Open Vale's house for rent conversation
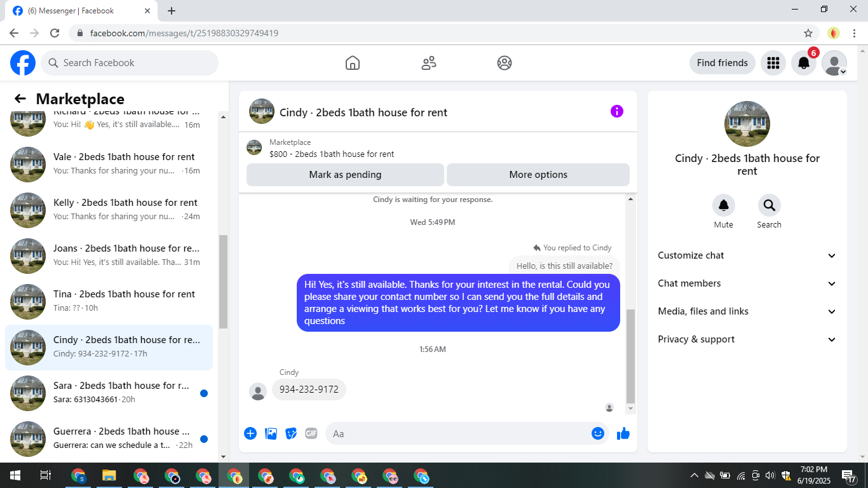 pyautogui.click(x=109, y=165)
